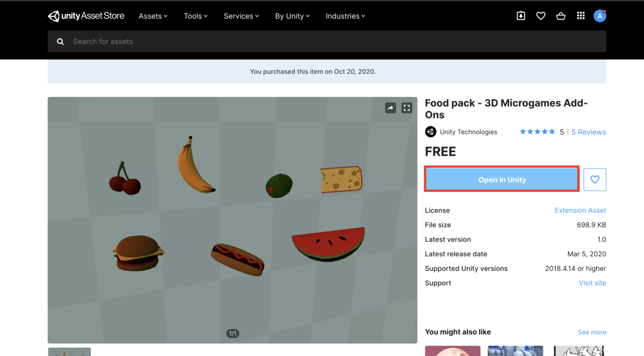Open the shopping cart icon
This screenshot has height=356, width=644.
561,16
